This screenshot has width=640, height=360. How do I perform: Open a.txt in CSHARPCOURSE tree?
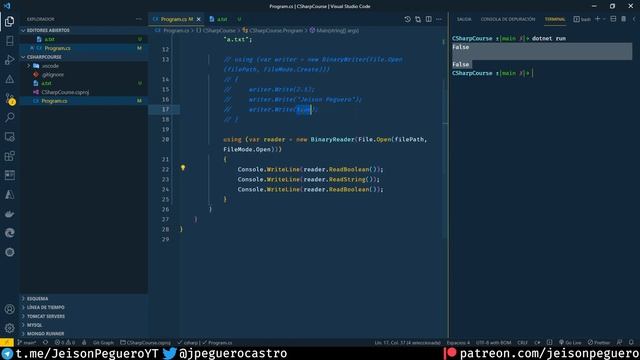pyautogui.click(x=84, y=83)
